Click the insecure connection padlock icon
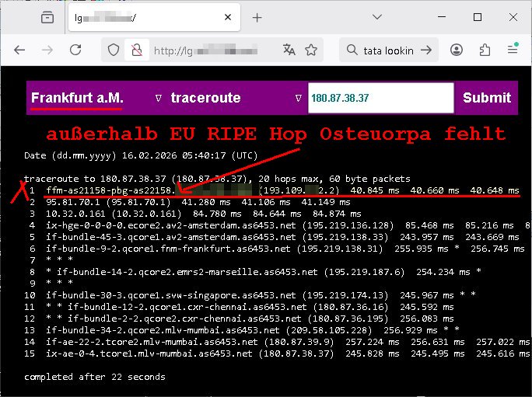The image size is (532, 397). coord(135,50)
